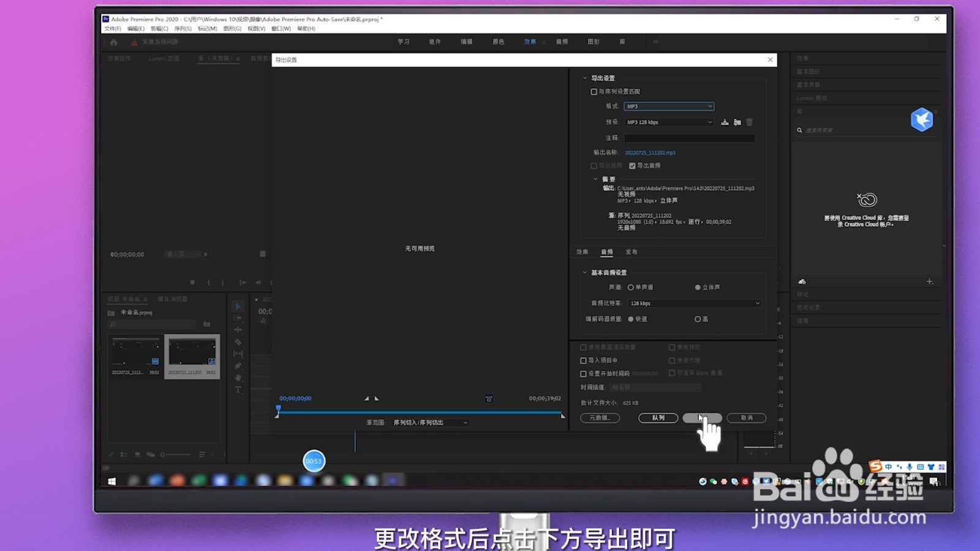Image resolution: width=980 pixels, height=551 pixels.
Task: Select the Type tool
Action: (238, 387)
